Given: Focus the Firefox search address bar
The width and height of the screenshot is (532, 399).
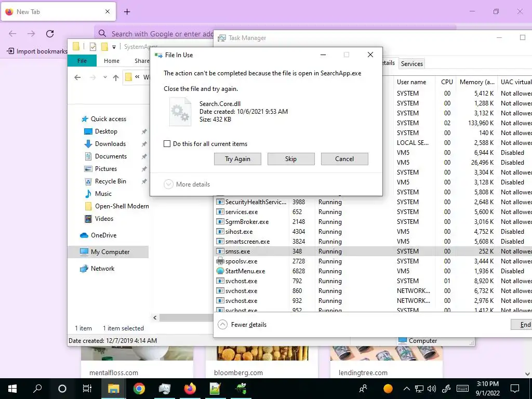Looking at the screenshot, I should tap(162, 34).
